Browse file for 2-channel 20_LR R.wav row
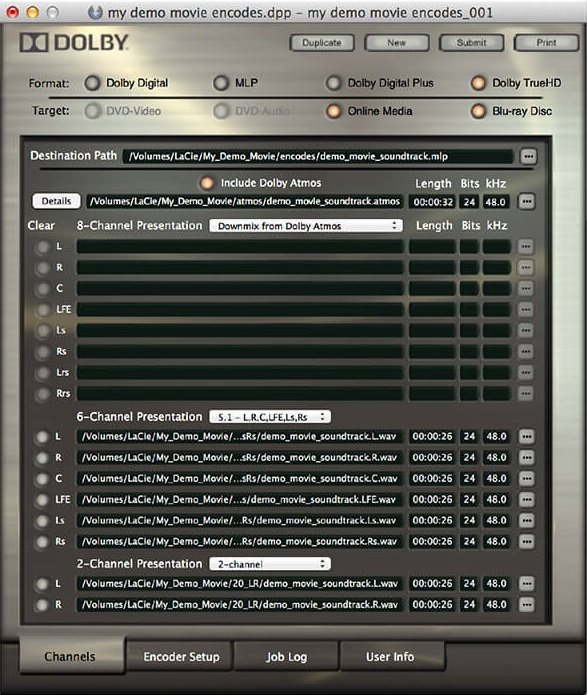The image size is (587, 695). pyautogui.click(x=526, y=605)
